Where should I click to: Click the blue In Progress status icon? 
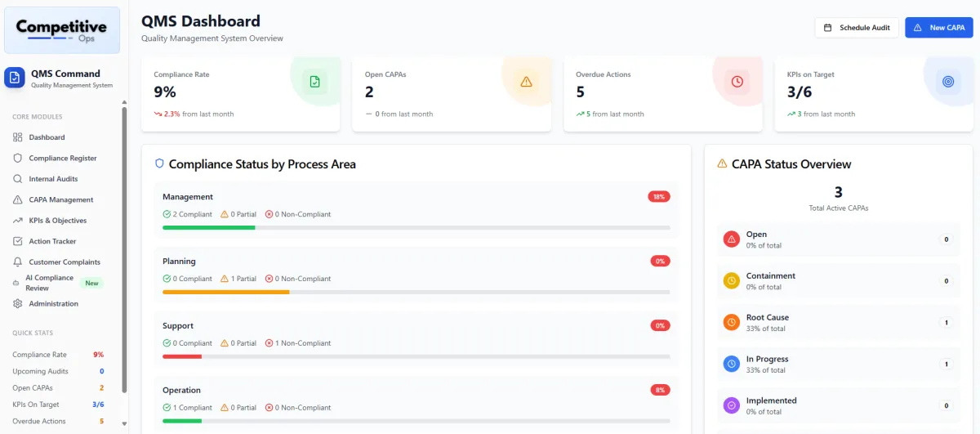(x=732, y=364)
